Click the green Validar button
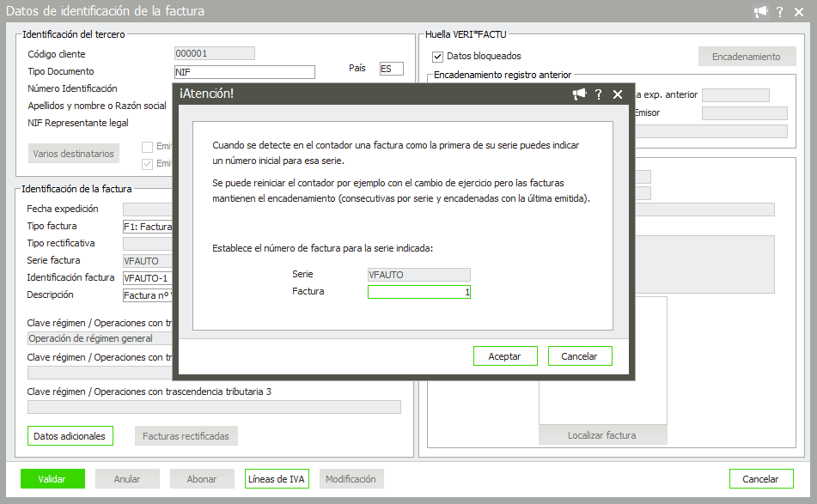Screen dimensions: 817x504 (x=52, y=479)
